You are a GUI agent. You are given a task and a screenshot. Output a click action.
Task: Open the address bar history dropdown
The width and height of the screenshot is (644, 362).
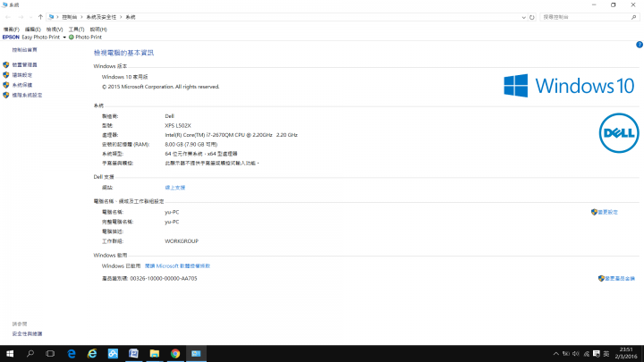(x=523, y=17)
